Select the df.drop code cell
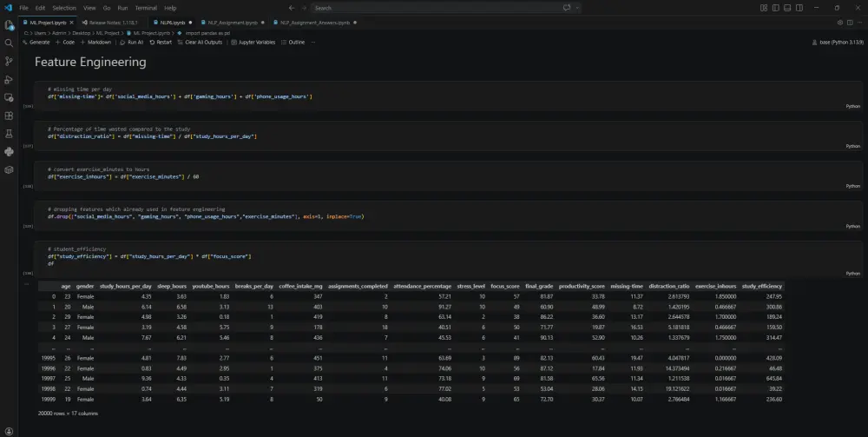The image size is (868, 437). point(448,215)
